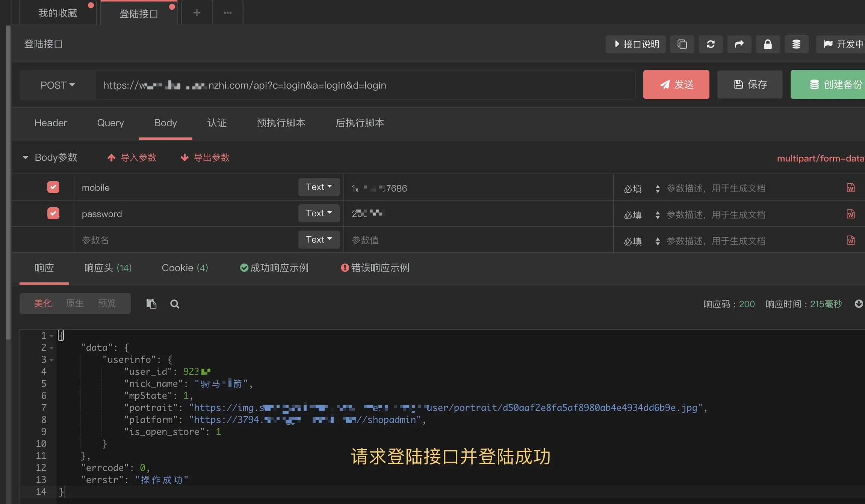Image resolution: width=865 pixels, height=504 pixels.
Task: Share the login API via the share arrow
Action: click(x=739, y=44)
